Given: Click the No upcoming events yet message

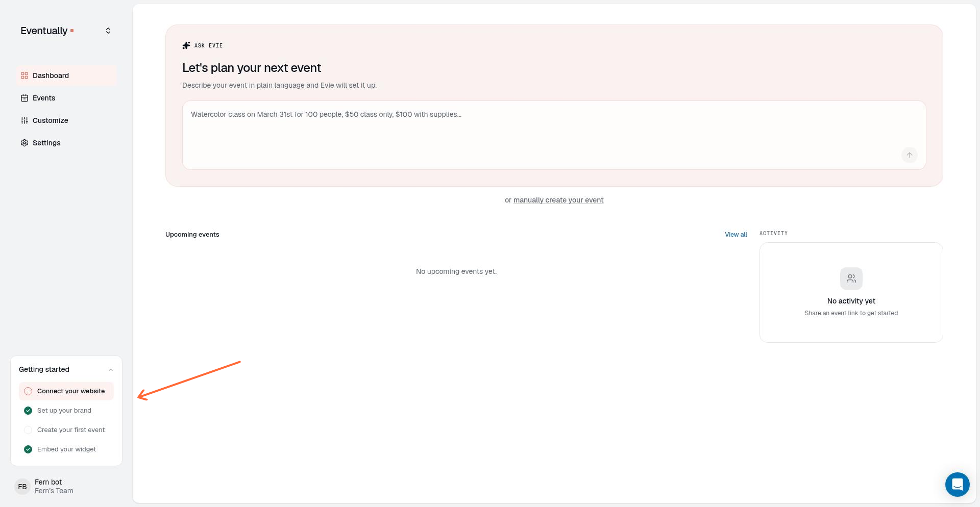Looking at the screenshot, I should (x=456, y=271).
